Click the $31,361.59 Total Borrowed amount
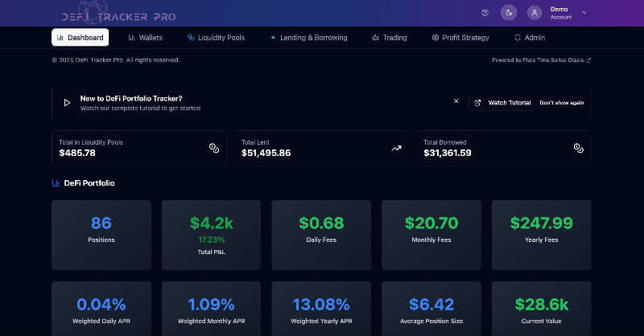This screenshot has height=336, width=644. tap(448, 153)
